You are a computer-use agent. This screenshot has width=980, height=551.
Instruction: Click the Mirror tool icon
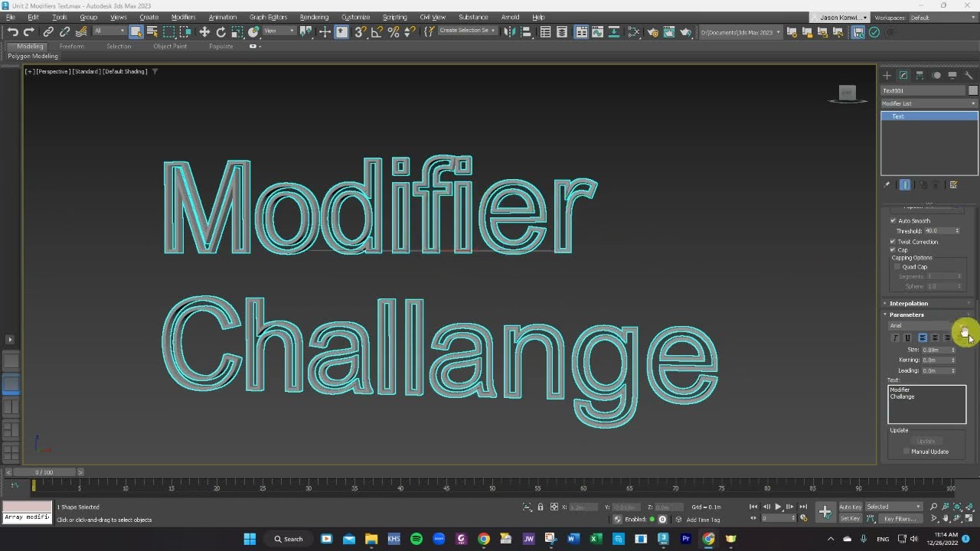click(x=509, y=31)
